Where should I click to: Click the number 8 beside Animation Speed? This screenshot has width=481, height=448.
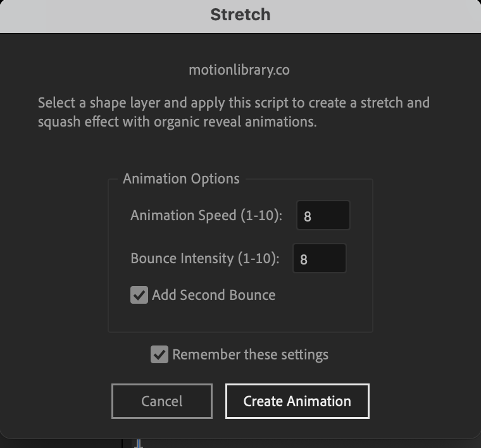[308, 216]
